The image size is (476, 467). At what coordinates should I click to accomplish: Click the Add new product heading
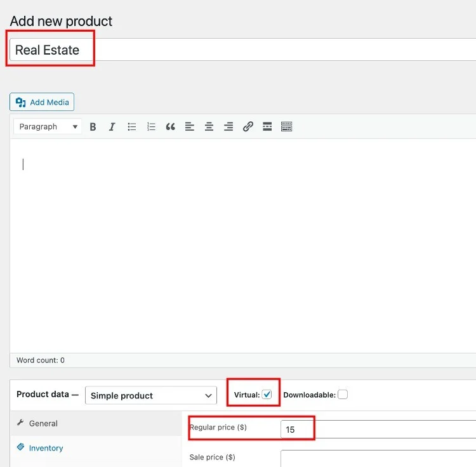[x=61, y=21]
